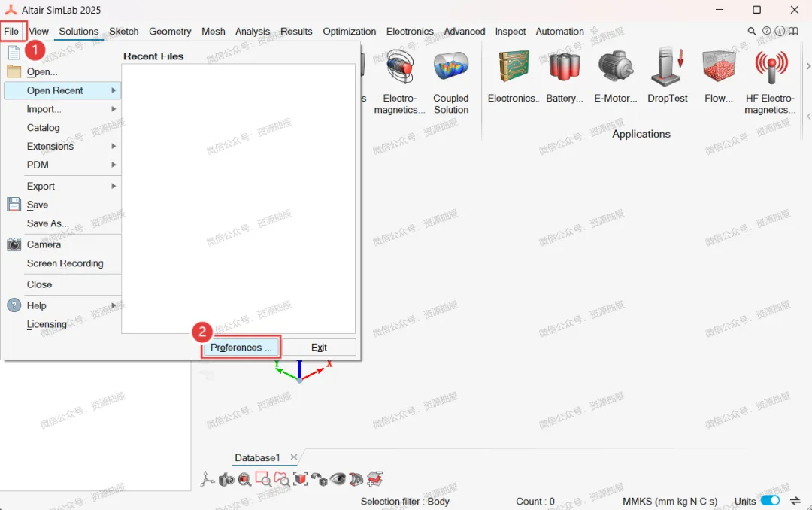Click the Exit button
Viewport: 812px width, 510px height.
click(319, 348)
